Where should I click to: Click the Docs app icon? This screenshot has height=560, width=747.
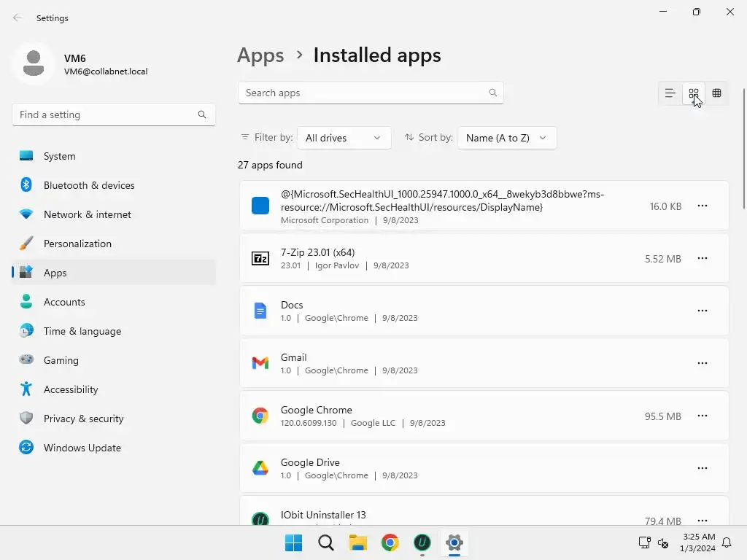click(x=260, y=311)
